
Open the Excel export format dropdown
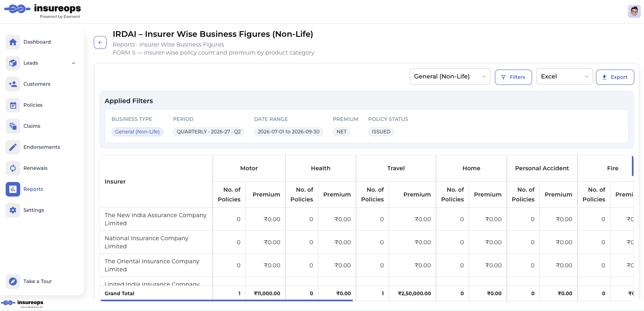[x=565, y=76]
